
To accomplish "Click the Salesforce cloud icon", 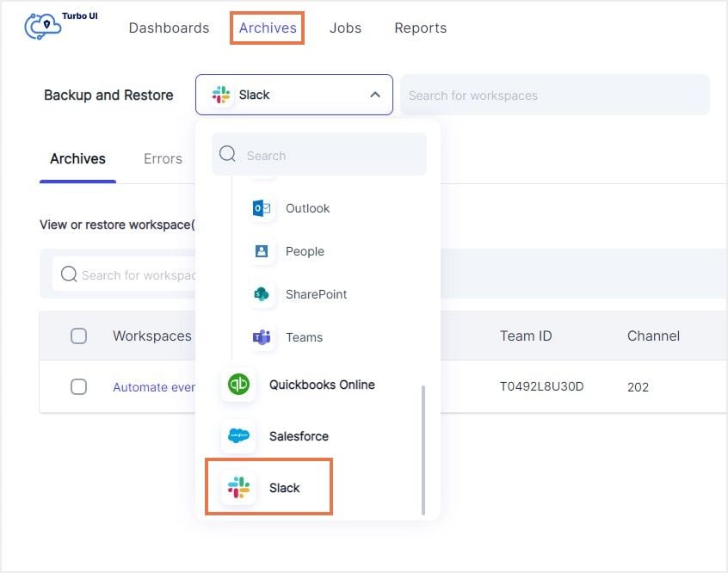I will tap(238, 436).
